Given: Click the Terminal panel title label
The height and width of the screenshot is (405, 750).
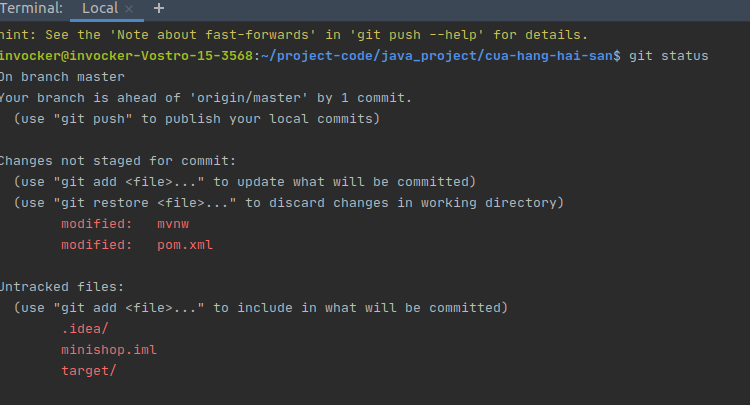Looking at the screenshot, I should coord(32,8).
